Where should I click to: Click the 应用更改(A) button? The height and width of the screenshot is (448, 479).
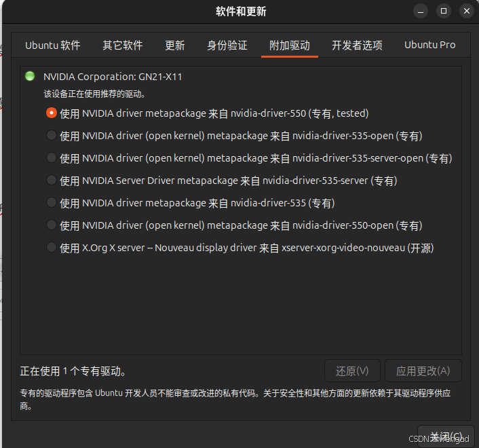click(x=423, y=371)
